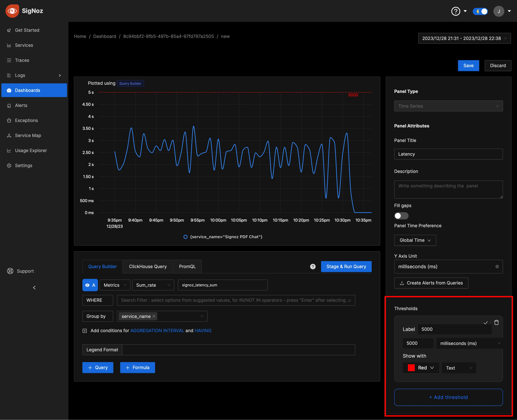Switch to ClickHouse Query tab
This screenshot has height=420, width=517.
(x=148, y=266)
